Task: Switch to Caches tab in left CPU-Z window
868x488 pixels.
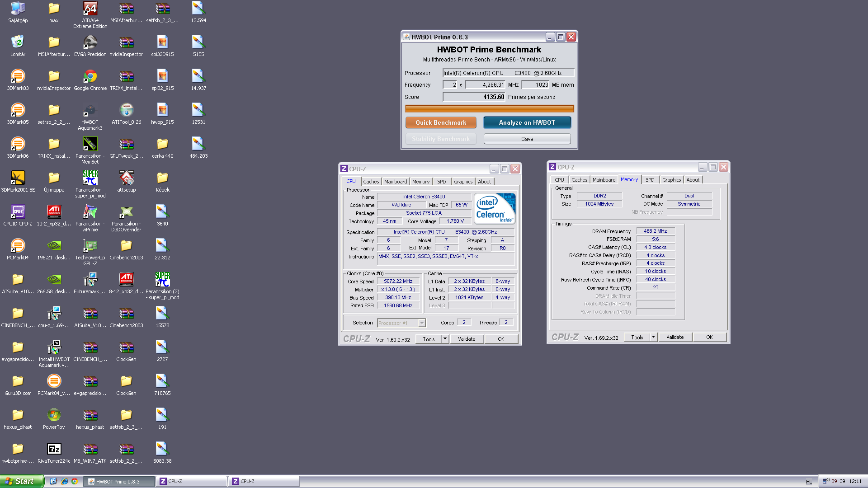Action: tap(371, 182)
